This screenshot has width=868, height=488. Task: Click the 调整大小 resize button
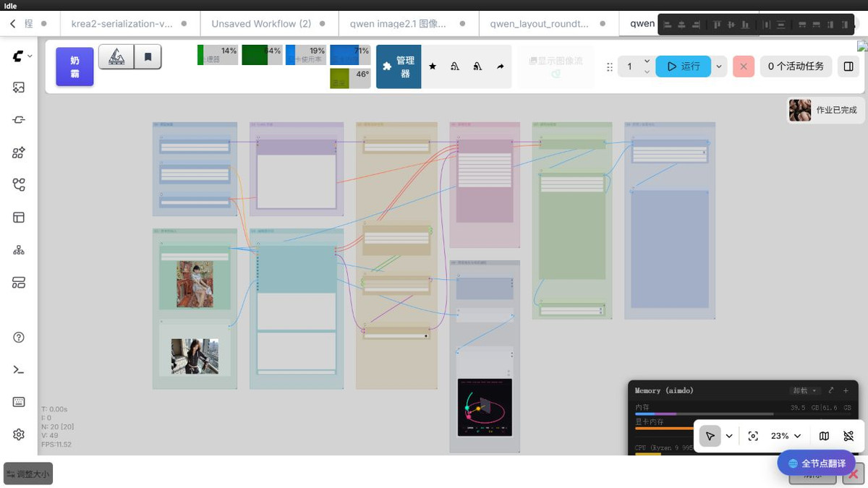(x=28, y=474)
